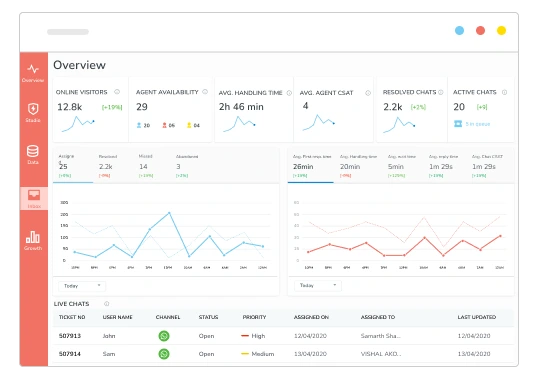Select the Assigned tab showing 25
Screen dimensions: 538x375
[x=73, y=166]
